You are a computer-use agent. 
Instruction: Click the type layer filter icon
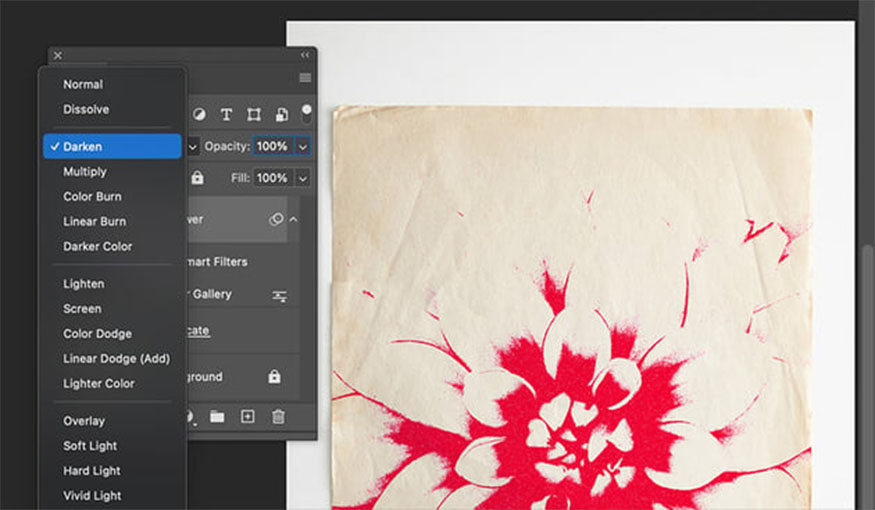tap(226, 115)
